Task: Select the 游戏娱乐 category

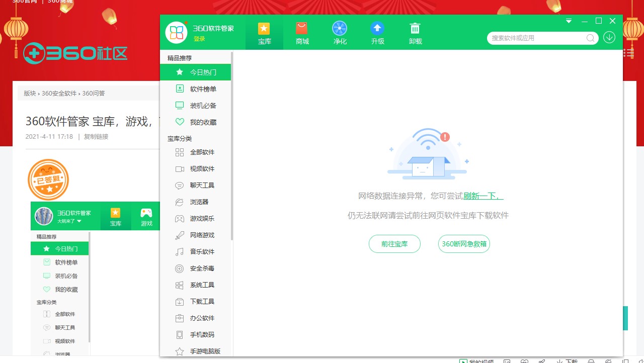Action: pos(195,218)
